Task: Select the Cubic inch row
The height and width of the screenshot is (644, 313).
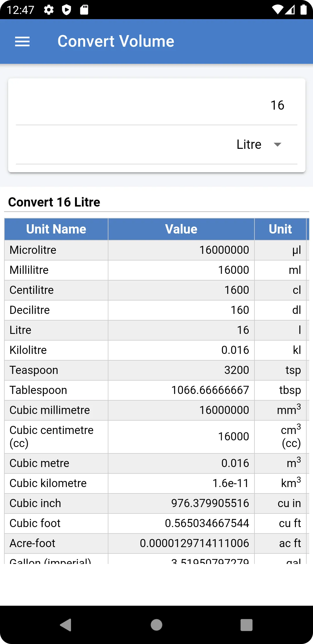Action: pos(156,503)
